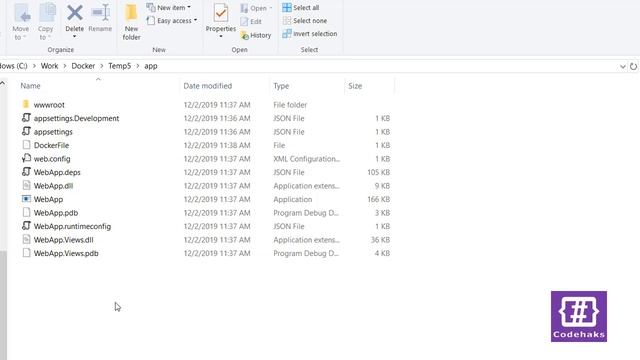
Task: Create a New folder from the ribbon
Action: pyautogui.click(x=131, y=22)
